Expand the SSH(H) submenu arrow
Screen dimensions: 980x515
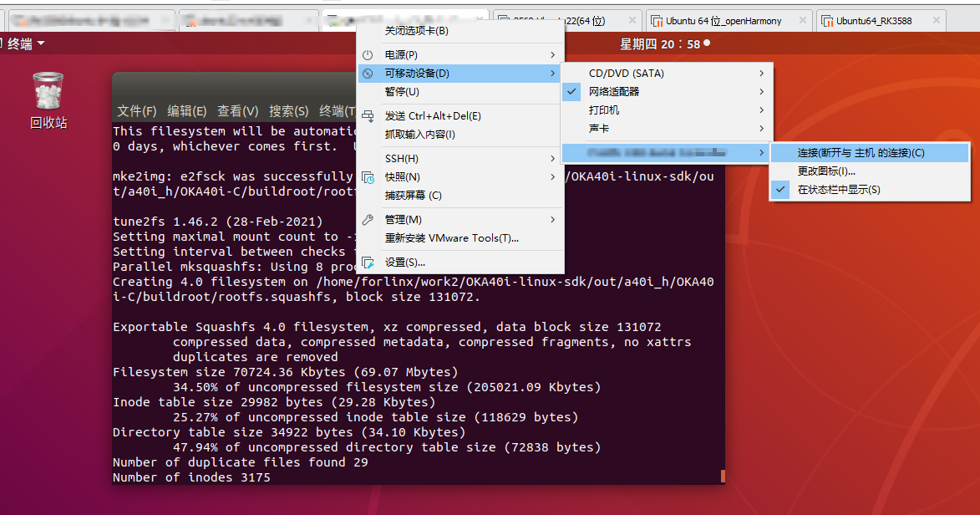click(552, 159)
